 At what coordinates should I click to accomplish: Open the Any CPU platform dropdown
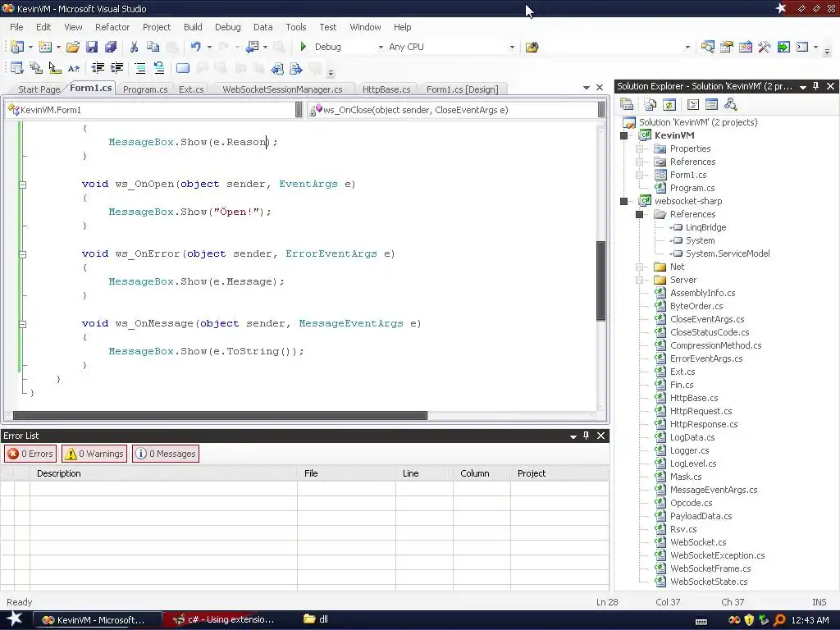pos(512,47)
